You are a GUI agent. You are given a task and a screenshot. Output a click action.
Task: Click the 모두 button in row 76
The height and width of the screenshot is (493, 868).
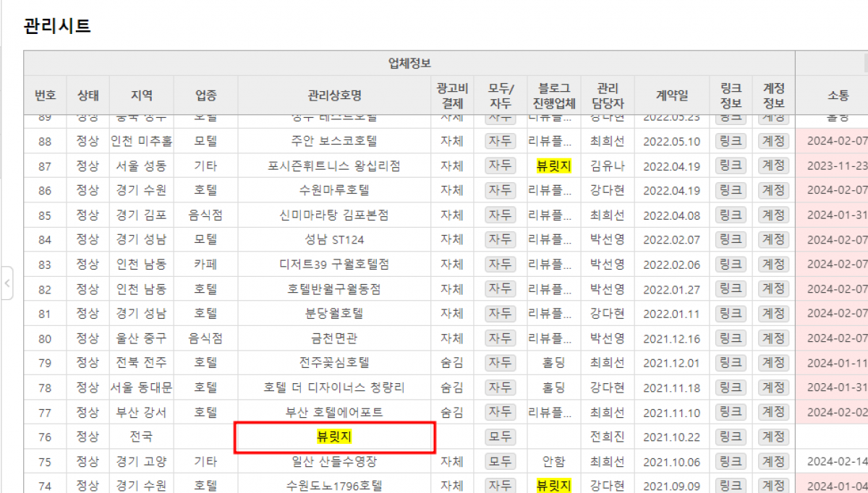tap(500, 437)
